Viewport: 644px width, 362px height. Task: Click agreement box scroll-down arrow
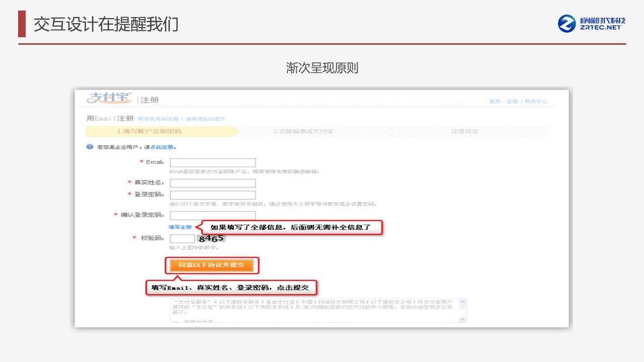coord(462,319)
